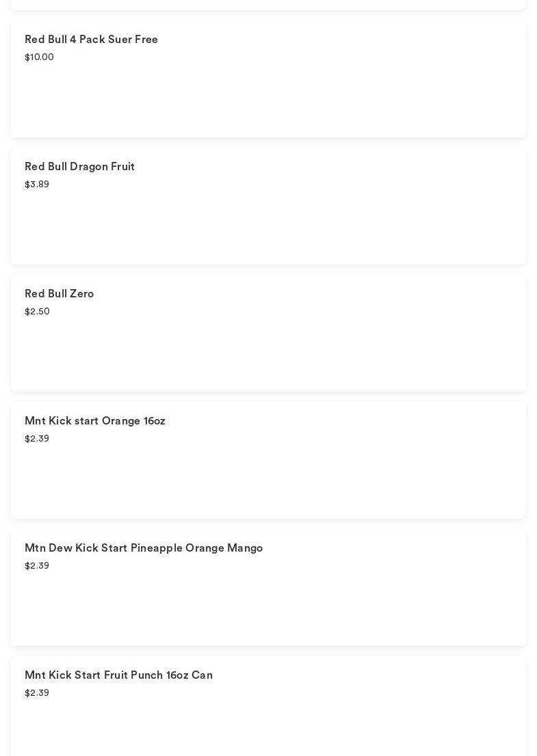Click the $2.39 price under Orange 16oz
Image resolution: width=537 pixels, height=756 pixels.
pos(37,439)
